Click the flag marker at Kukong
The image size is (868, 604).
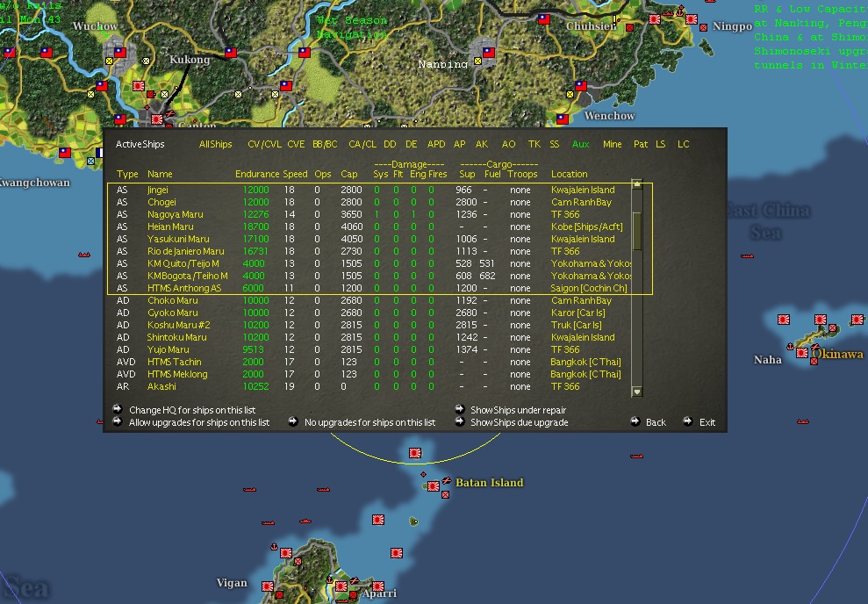pos(230,53)
